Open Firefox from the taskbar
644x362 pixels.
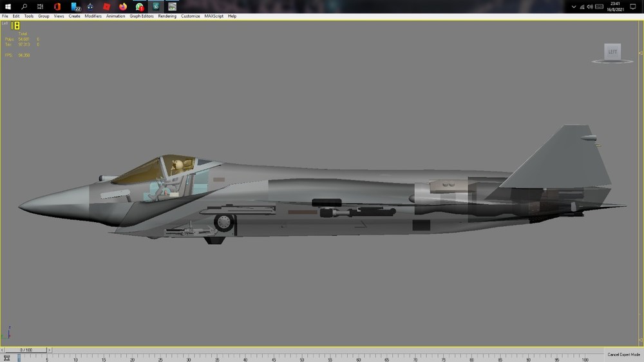(123, 6)
